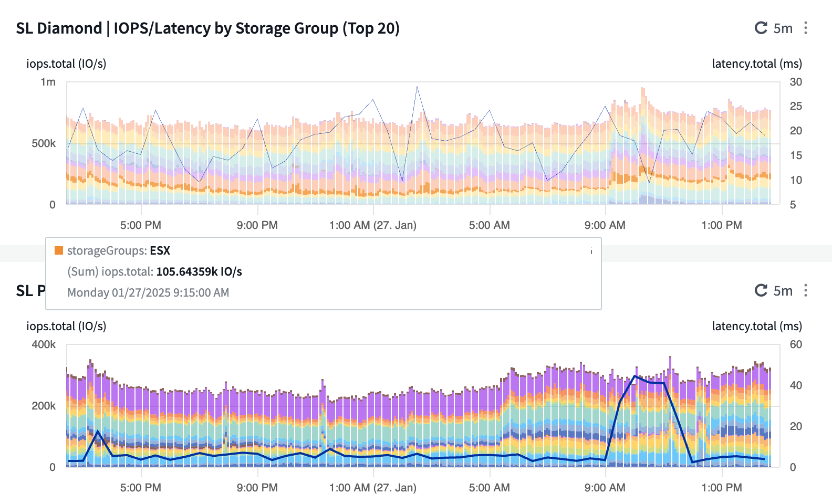This screenshot has width=832, height=504.
Task: Click the SL Diamond IOPS/Latency panel title
Action: 207,28
